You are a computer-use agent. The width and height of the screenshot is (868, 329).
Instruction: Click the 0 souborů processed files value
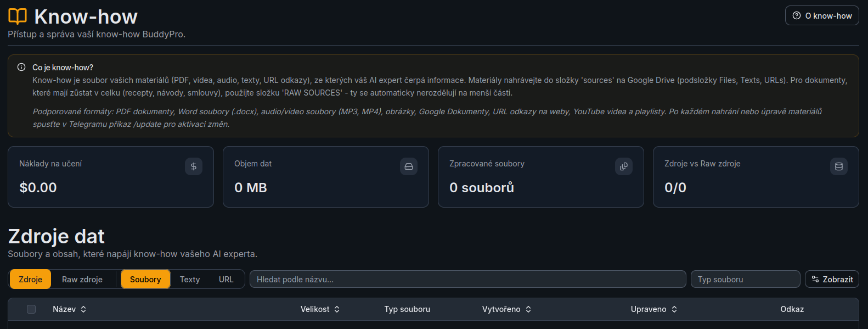(x=482, y=187)
